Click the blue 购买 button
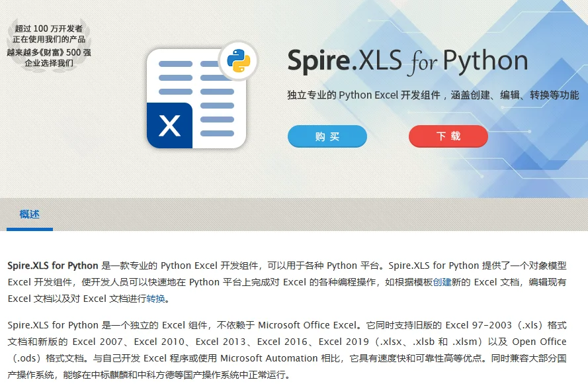Screen dimensions: 588x384 pos(327,136)
